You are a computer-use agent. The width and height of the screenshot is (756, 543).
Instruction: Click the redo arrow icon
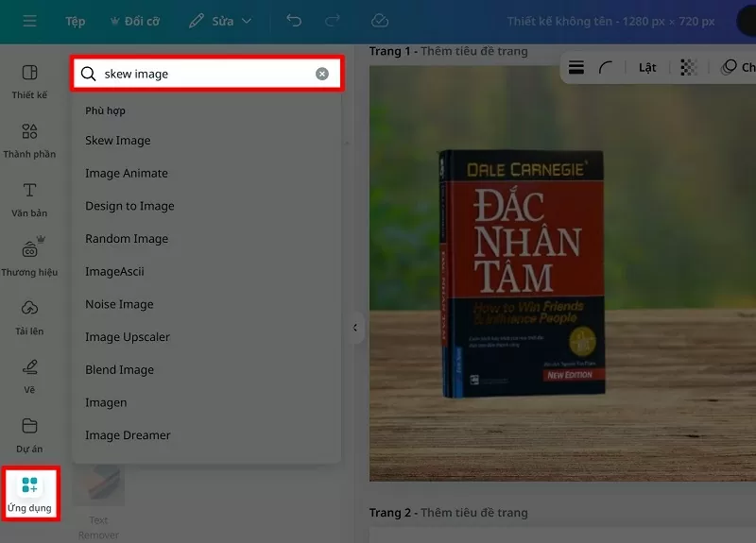(333, 21)
